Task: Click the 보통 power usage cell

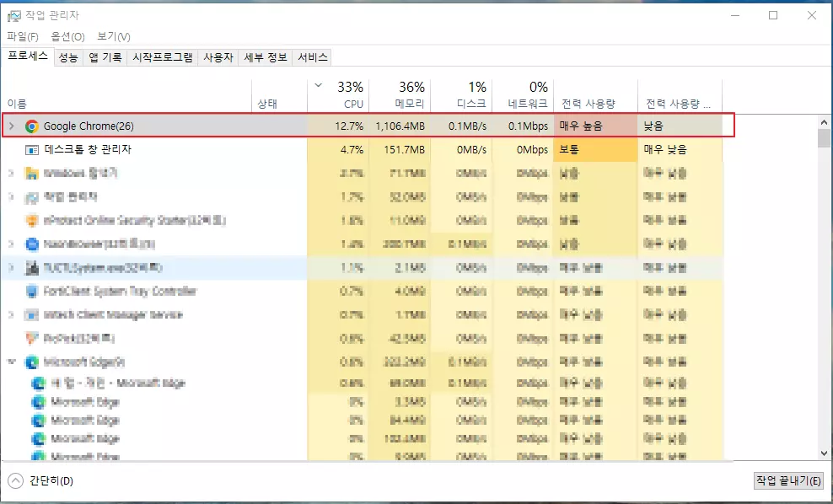Action: 595,150
